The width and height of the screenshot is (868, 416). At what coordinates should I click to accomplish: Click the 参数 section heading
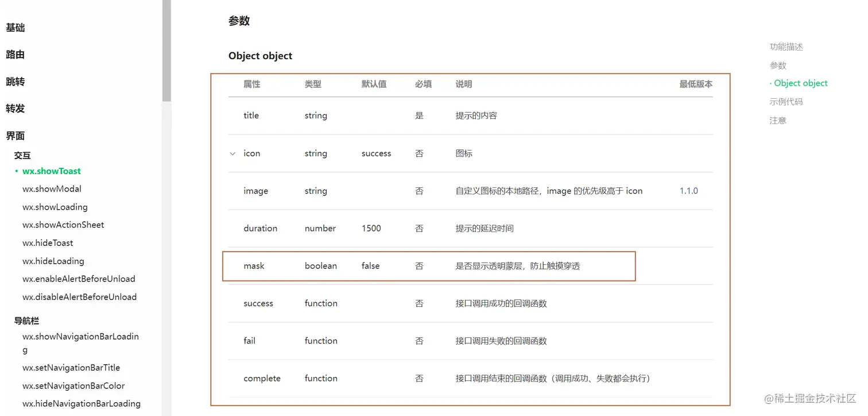tap(239, 21)
